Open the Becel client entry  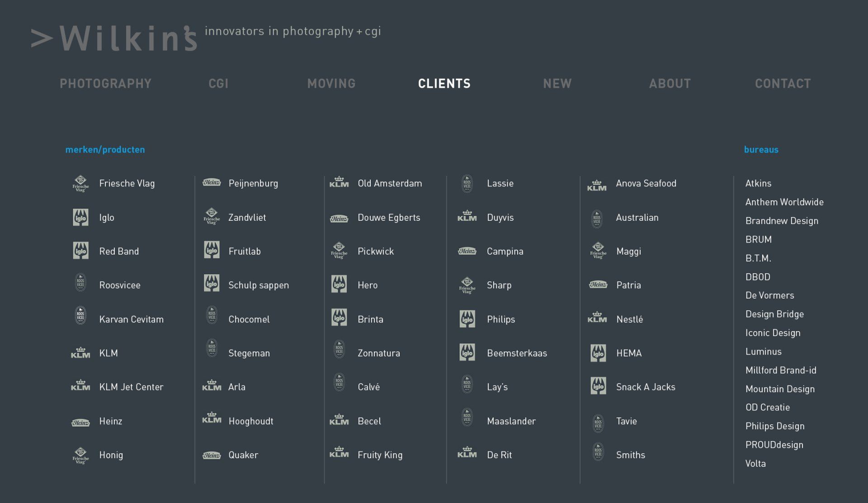369,421
